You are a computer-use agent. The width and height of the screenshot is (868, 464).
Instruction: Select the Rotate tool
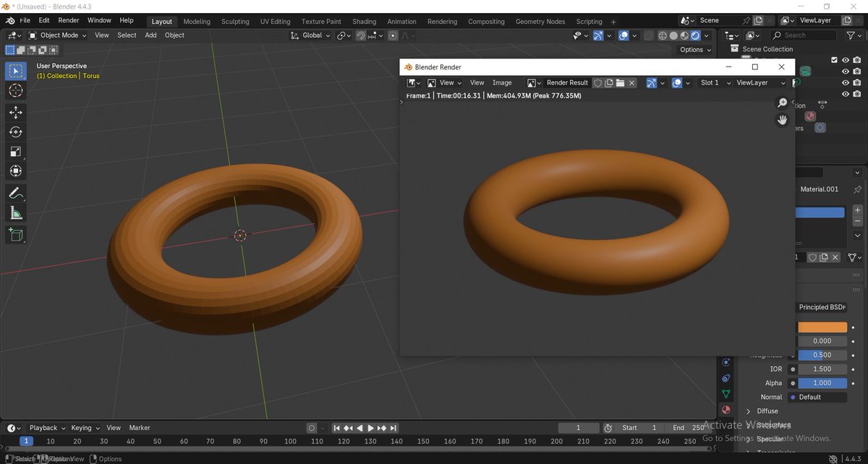click(16, 132)
